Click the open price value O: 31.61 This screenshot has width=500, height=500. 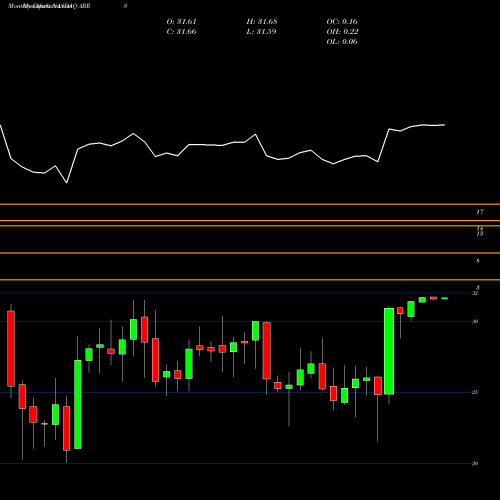[x=181, y=22]
